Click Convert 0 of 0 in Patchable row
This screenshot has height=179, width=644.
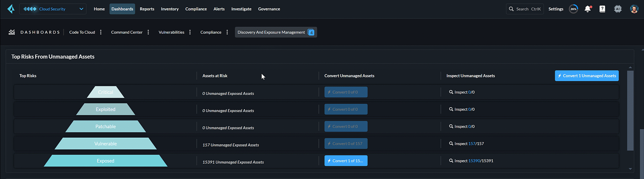[x=346, y=126]
